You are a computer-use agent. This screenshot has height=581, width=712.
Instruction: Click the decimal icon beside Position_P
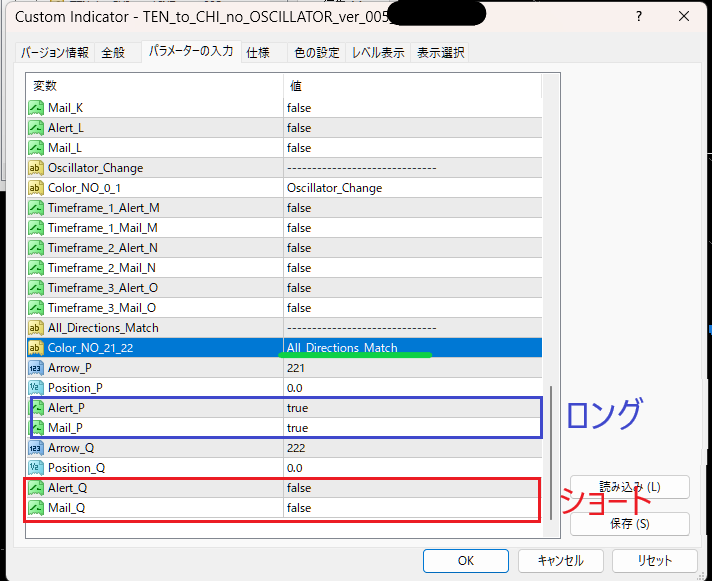coord(36,388)
